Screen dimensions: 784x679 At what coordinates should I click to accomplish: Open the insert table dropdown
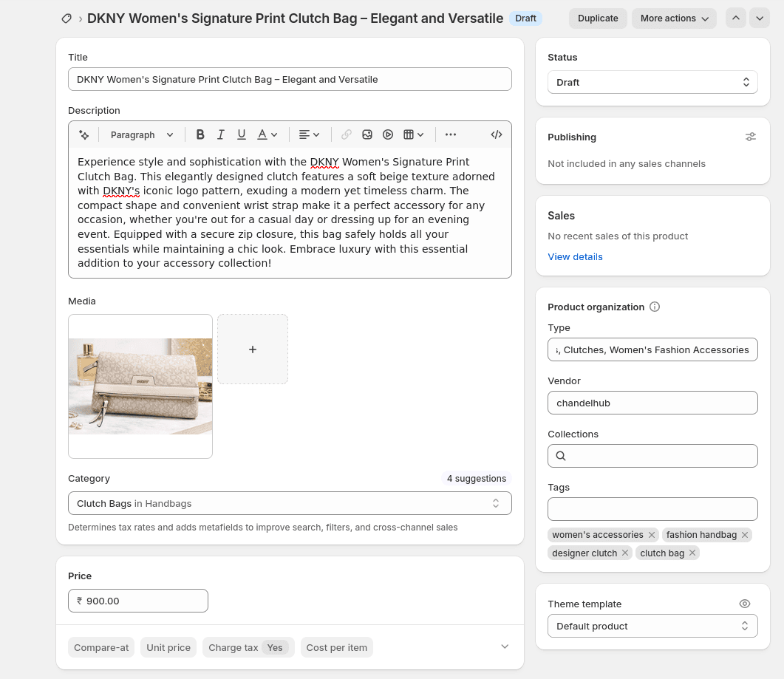(x=414, y=134)
